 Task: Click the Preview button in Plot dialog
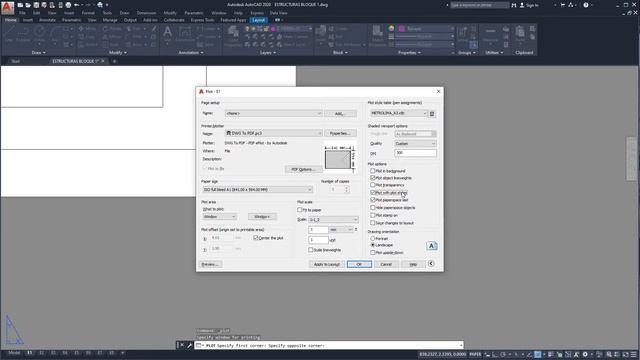click(211, 264)
